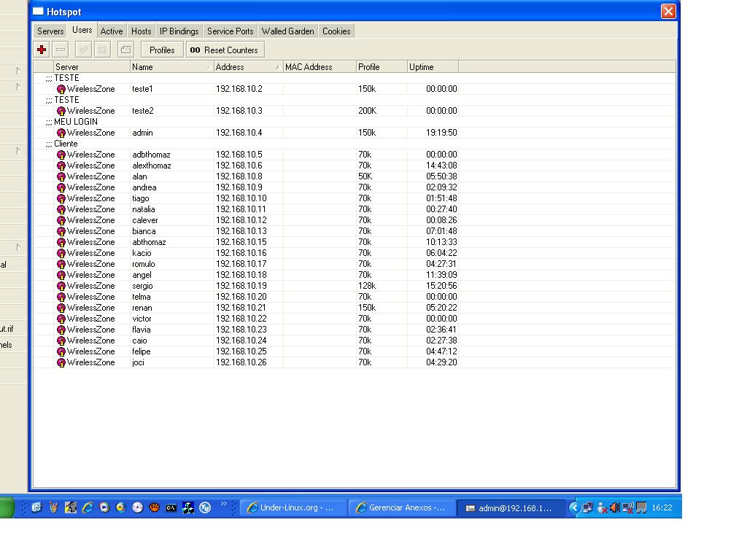
Task: Click uptime 02:27:38 of caio
Action: (x=441, y=341)
